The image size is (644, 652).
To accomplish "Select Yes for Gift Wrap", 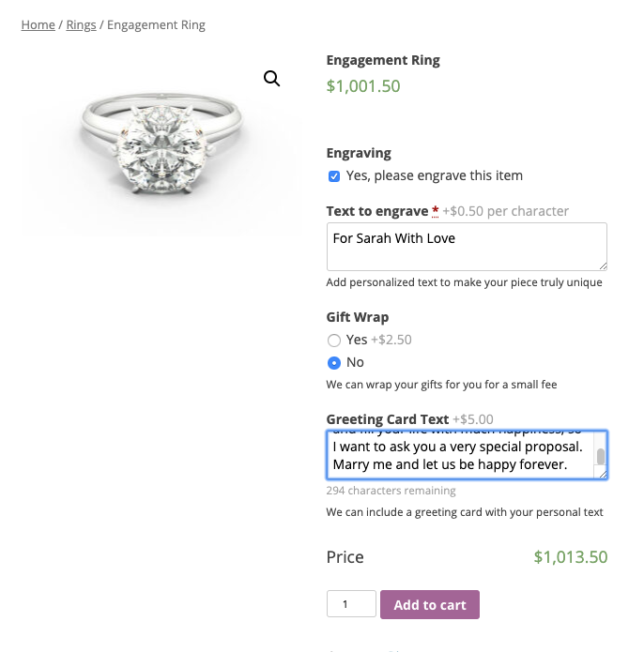I will pos(333,341).
